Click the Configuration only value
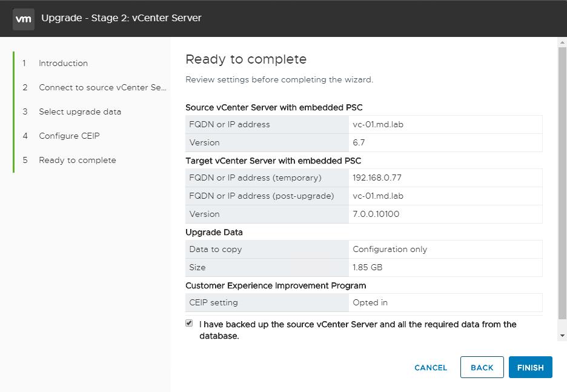 coord(390,249)
